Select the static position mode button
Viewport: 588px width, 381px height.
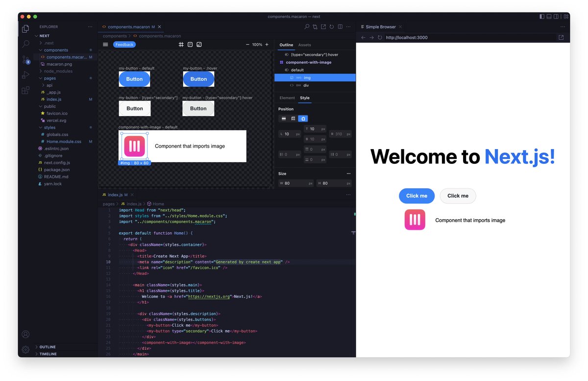[x=283, y=119]
